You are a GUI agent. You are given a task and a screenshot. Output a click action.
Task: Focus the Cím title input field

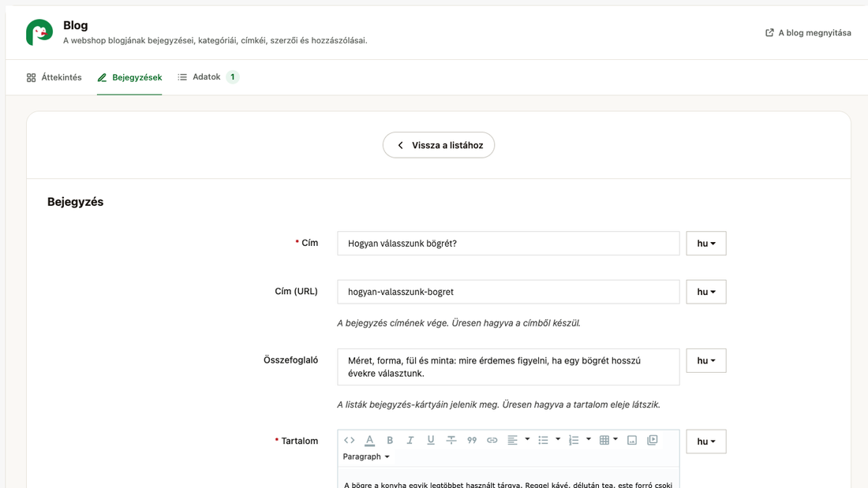click(x=508, y=244)
